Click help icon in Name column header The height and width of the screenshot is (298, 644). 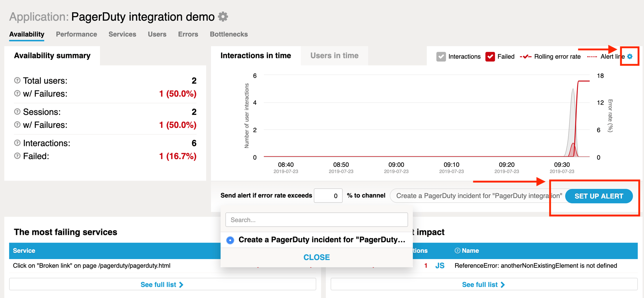[457, 251]
